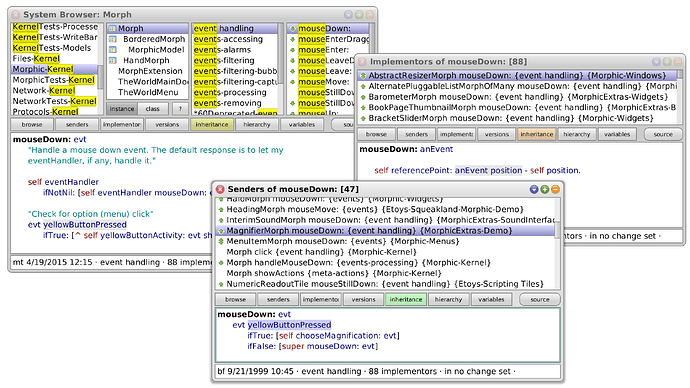Image resolution: width=690 pixels, height=388 pixels.
Task: Click senders button in System Browser
Action: pos(77,124)
